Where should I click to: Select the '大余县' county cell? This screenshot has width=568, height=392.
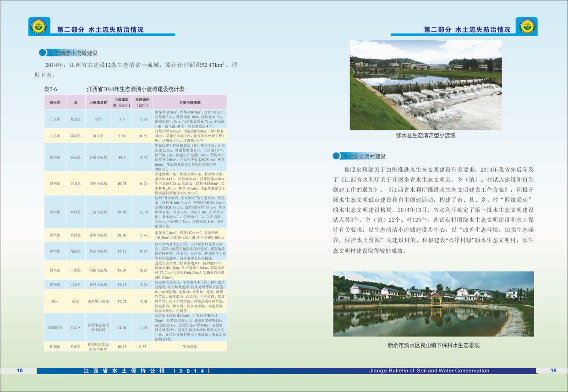click(x=76, y=284)
